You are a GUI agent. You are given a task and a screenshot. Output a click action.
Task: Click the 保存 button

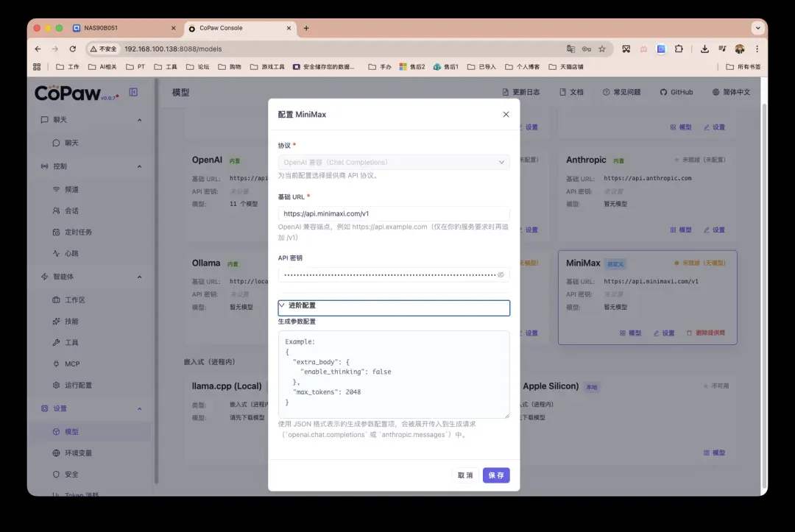pos(496,475)
